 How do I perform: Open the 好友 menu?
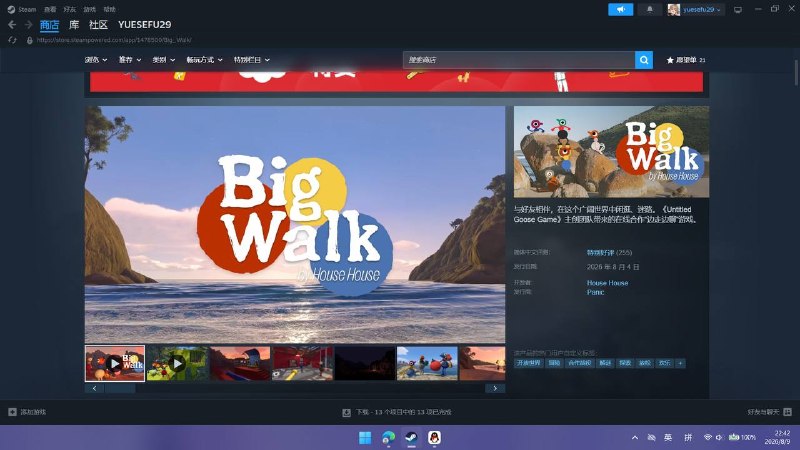click(x=69, y=9)
